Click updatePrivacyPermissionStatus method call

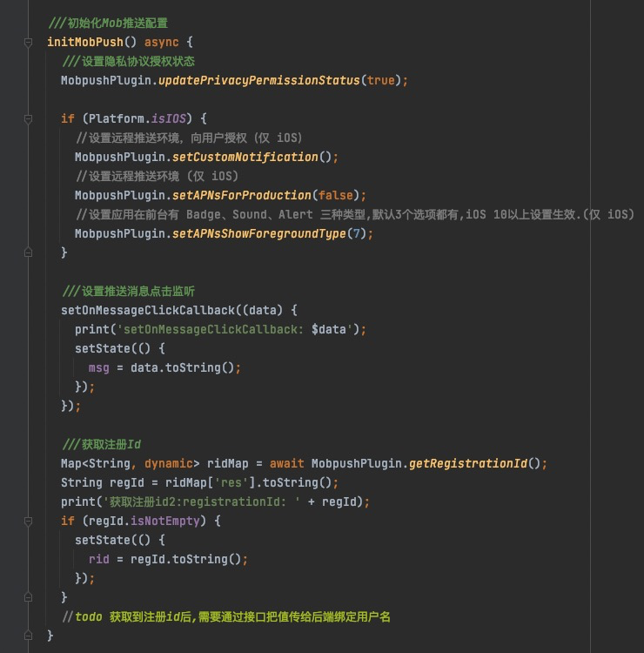click(x=258, y=80)
